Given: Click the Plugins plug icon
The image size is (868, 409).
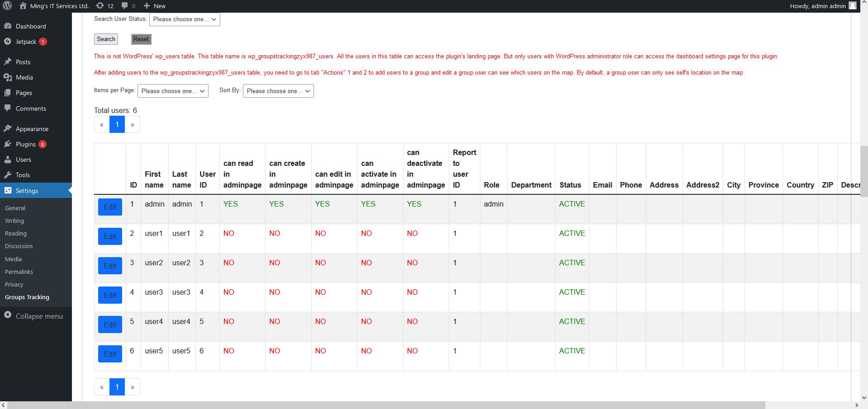Looking at the screenshot, I should point(8,144).
